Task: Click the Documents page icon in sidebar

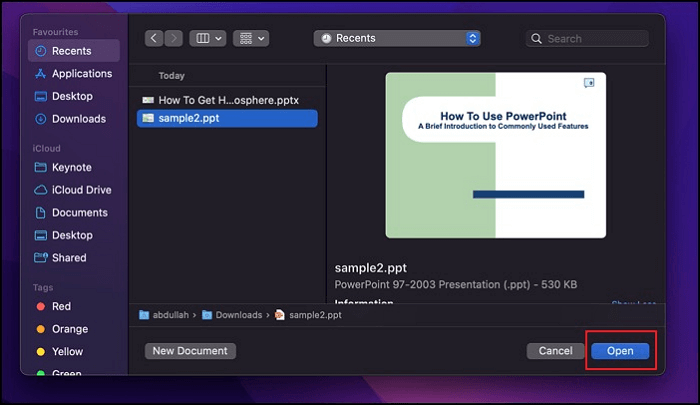Action: (41, 213)
